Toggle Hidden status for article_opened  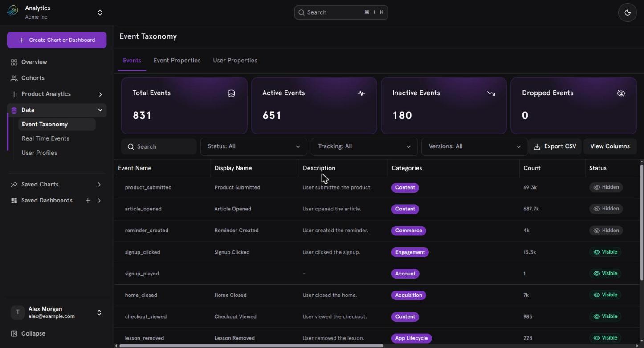pos(606,209)
